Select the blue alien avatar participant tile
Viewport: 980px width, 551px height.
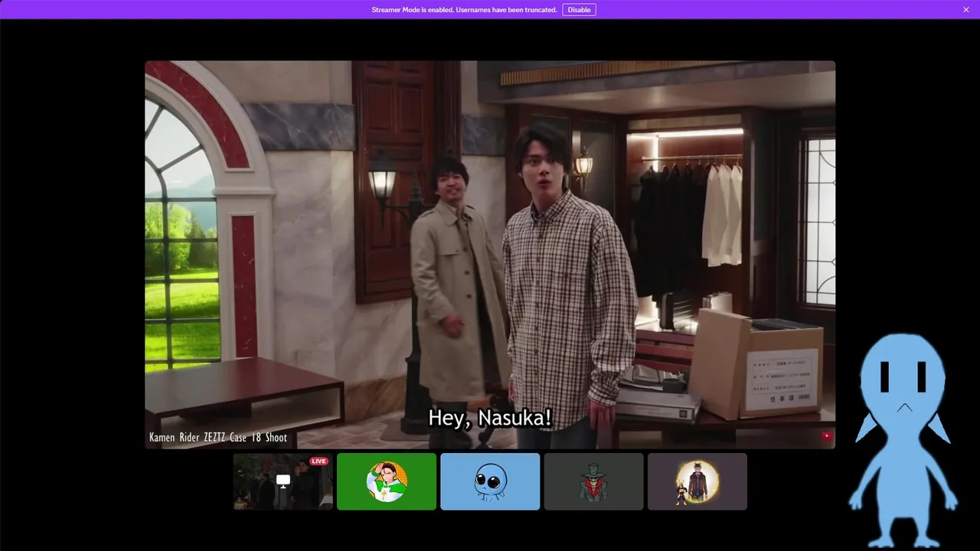pyautogui.click(x=490, y=481)
